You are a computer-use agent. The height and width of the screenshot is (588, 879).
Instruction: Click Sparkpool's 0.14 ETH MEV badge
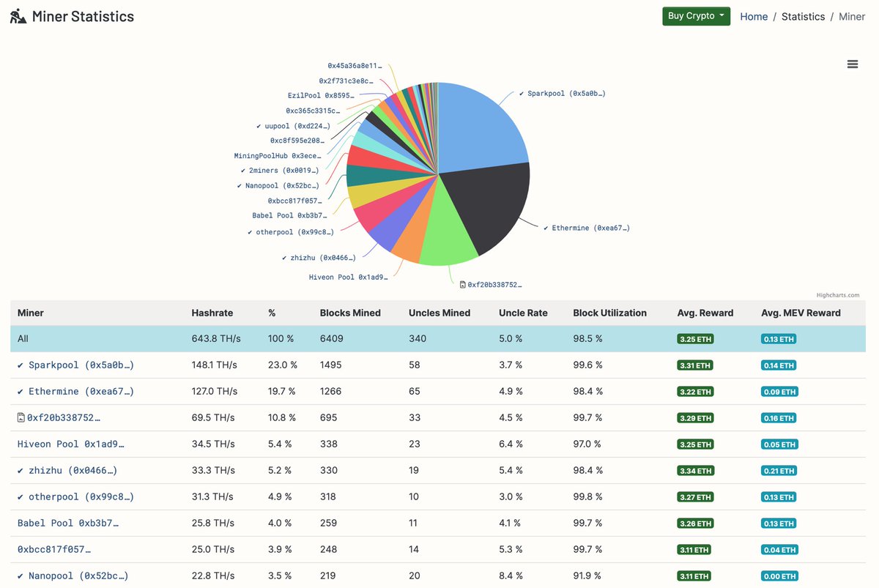coord(779,365)
